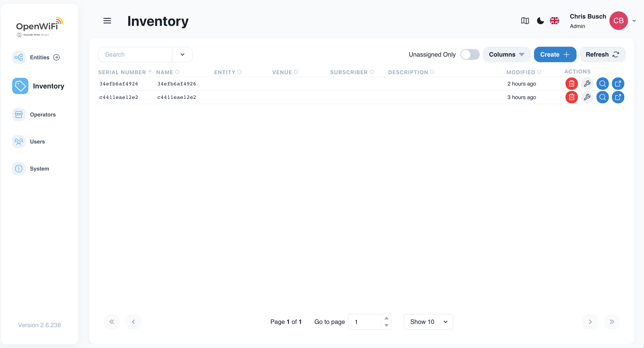Open the Show 10 page size dropdown
Screen dimensions: 644x348
coord(428,322)
